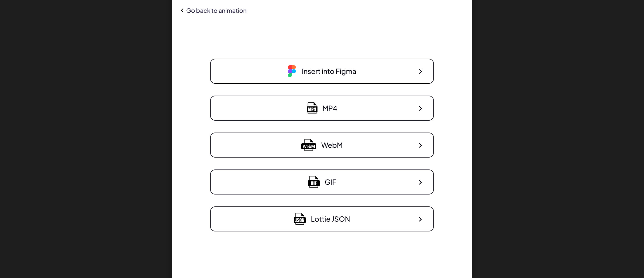644x278 pixels.
Task: Click the back arrow chevron icon
Action: (x=182, y=10)
